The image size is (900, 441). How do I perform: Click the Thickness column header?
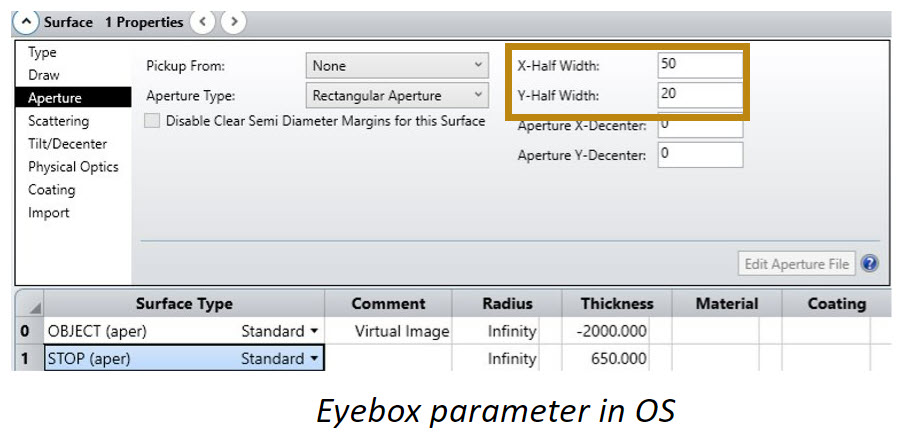tap(616, 303)
